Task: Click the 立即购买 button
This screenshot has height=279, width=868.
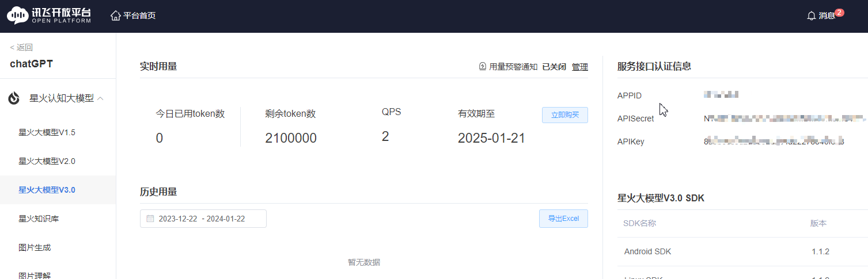Action: click(x=565, y=115)
